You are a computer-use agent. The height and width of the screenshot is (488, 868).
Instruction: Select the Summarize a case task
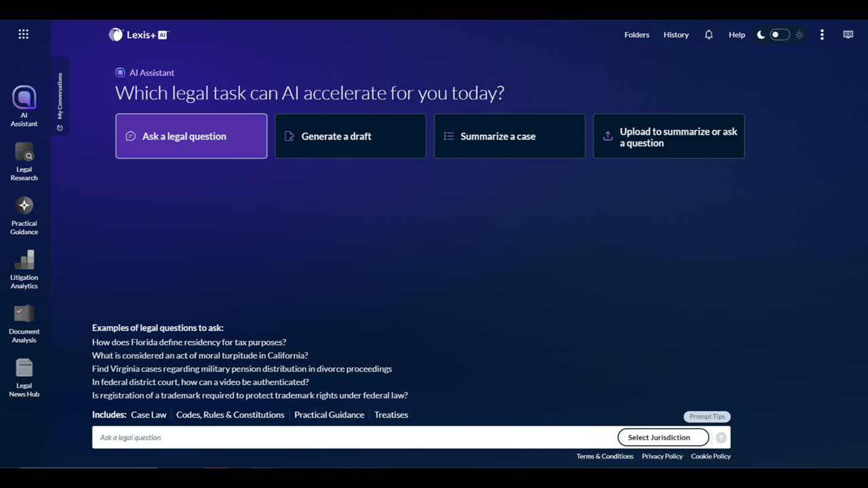tap(509, 136)
